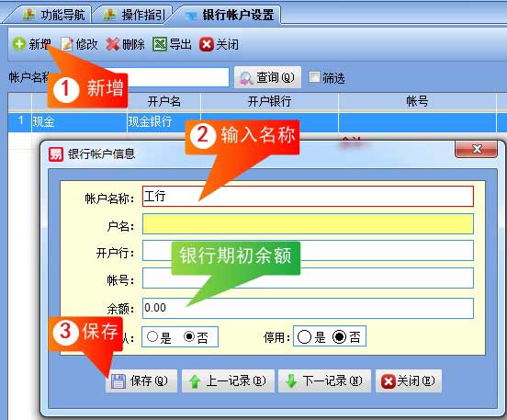Click the 导出 Excel export icon

click(x=160, y=44)
